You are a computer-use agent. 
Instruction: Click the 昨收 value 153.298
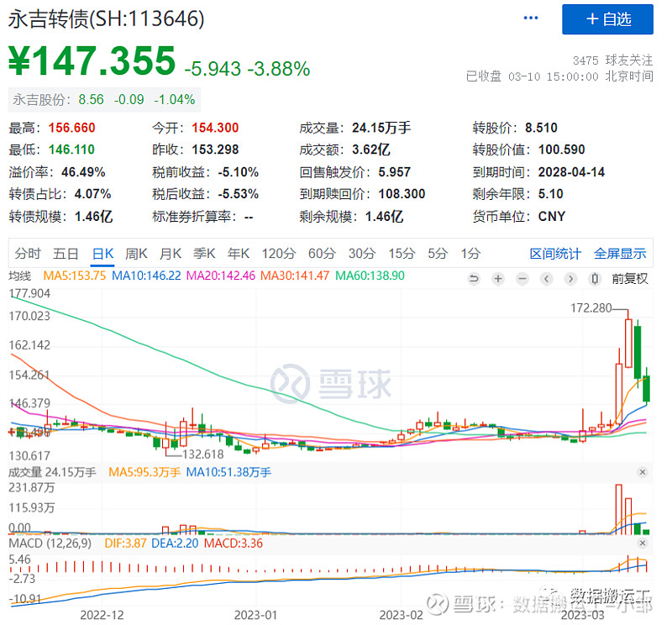click(x=215, y=150)
